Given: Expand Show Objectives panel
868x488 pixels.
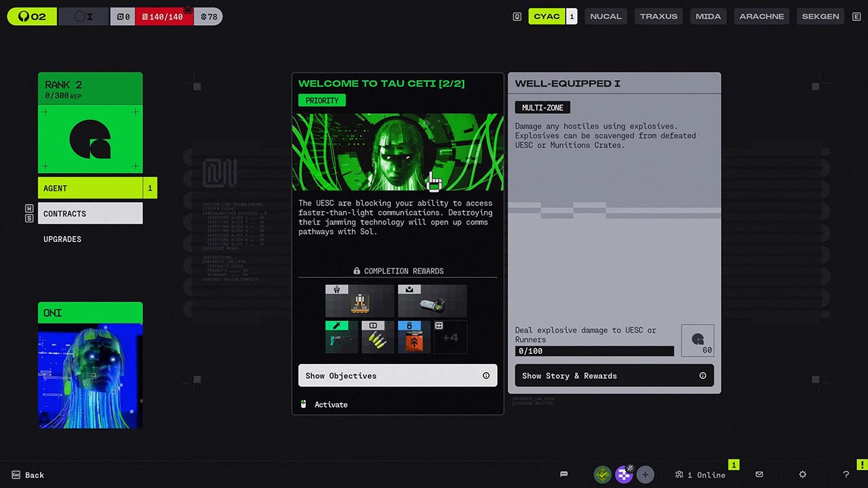Looking at the screenshot, I should click(397, 375).
